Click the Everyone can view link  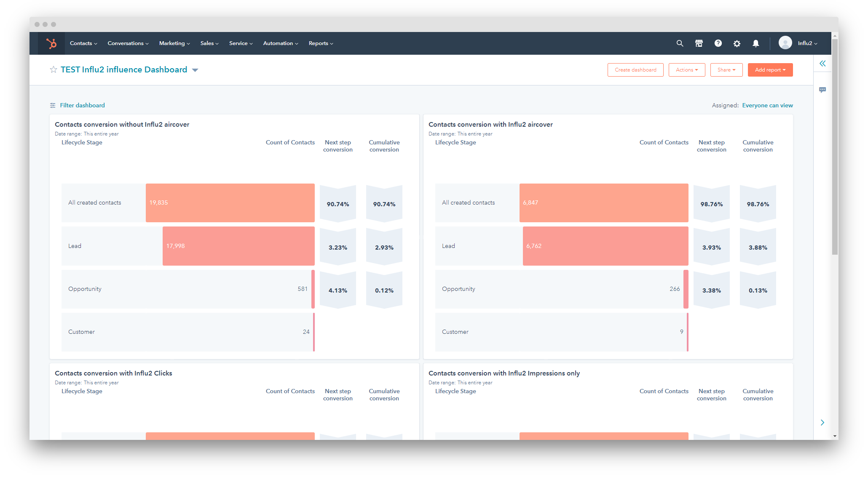(x=767, y=105)
